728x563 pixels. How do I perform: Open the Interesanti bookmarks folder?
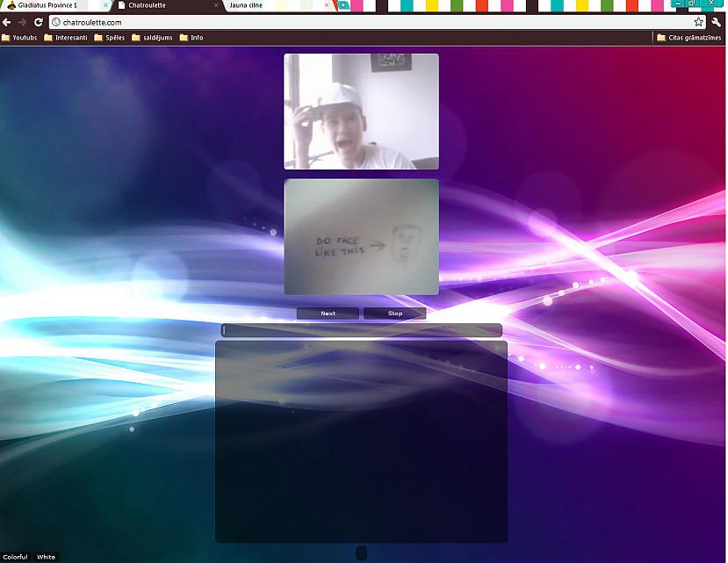tap(66, 38)
